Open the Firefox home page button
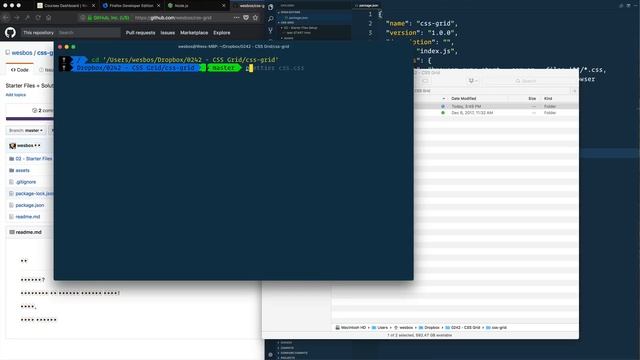 tap(49, 18)
